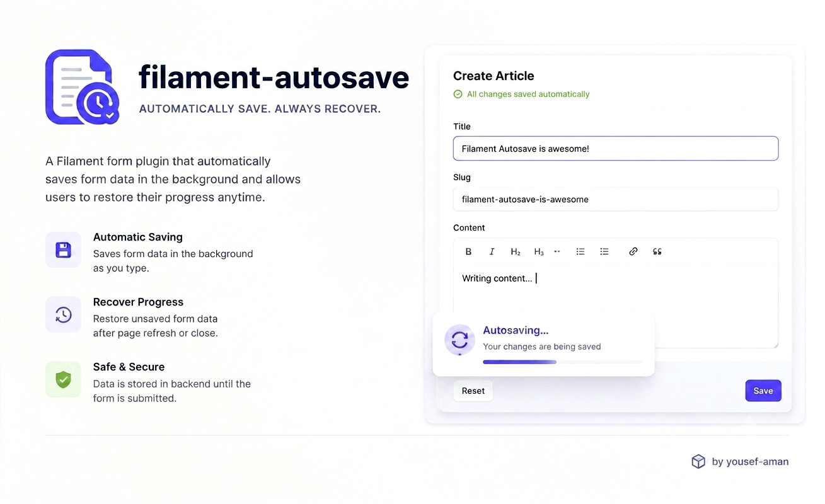
Task: Click the editor resize handle at bottom-right corner
Action: coord(775,345)
